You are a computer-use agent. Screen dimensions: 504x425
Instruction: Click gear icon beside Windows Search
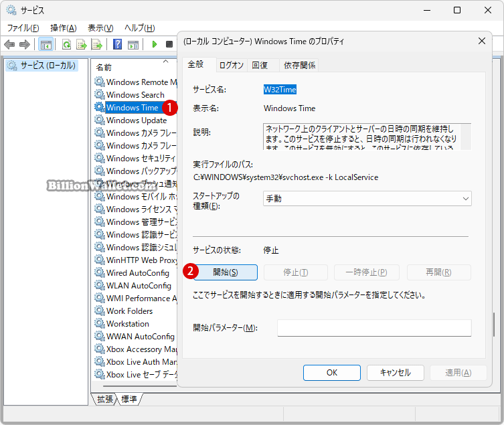[100, 95]
